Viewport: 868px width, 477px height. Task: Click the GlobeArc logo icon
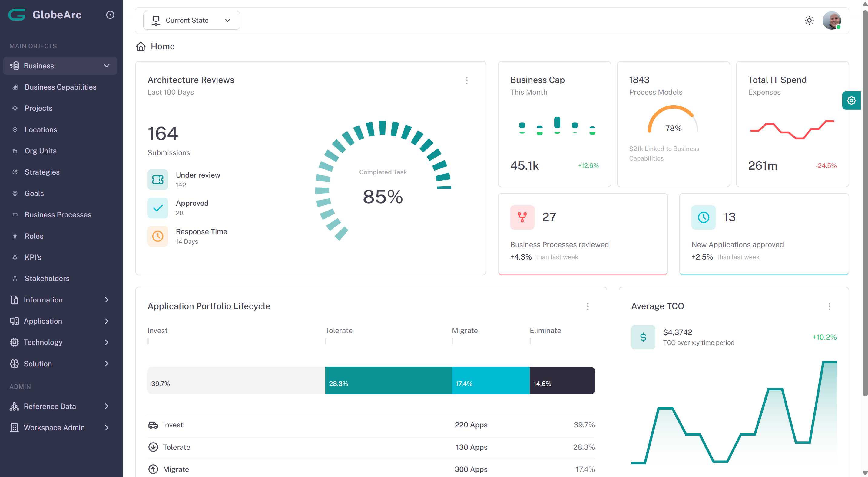[x=17, y=15]
